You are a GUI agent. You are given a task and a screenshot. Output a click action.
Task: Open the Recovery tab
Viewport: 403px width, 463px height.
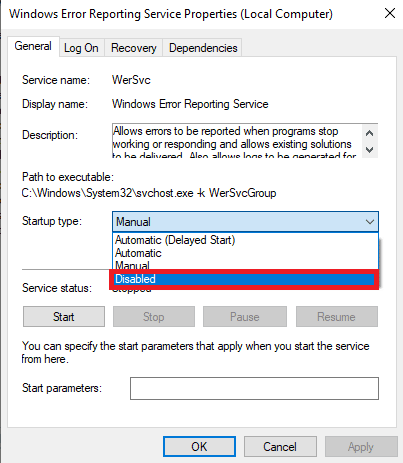point(134,48)
